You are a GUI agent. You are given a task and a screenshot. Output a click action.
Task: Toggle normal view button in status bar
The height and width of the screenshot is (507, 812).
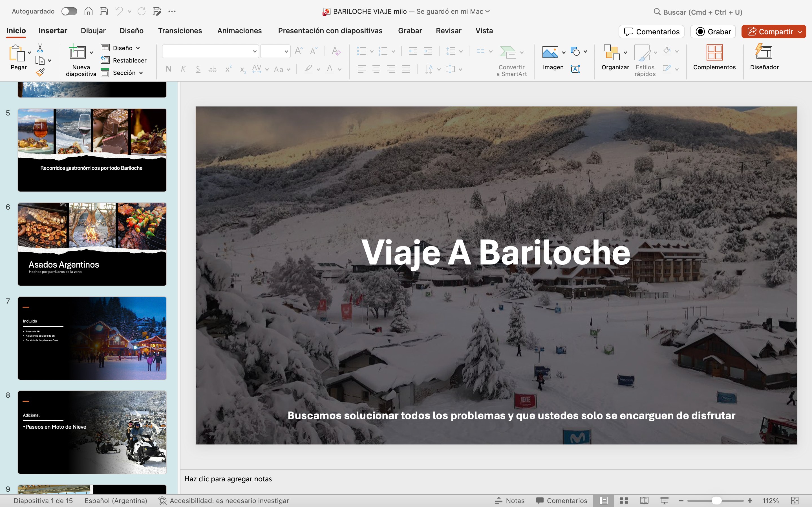point(604,501)
